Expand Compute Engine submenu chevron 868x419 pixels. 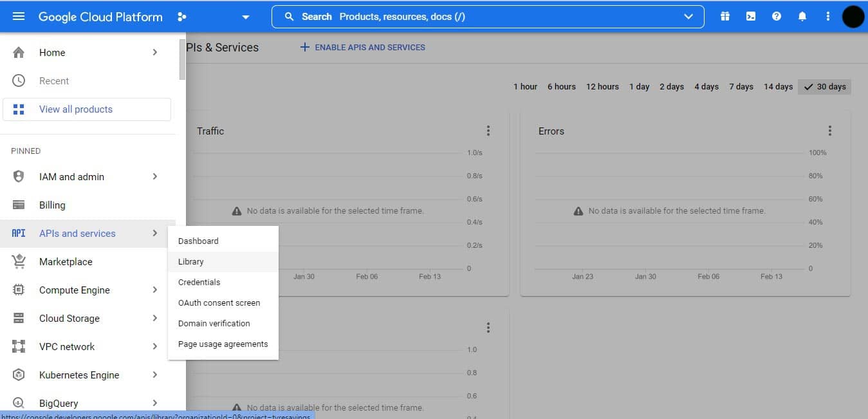click(155, 290)
